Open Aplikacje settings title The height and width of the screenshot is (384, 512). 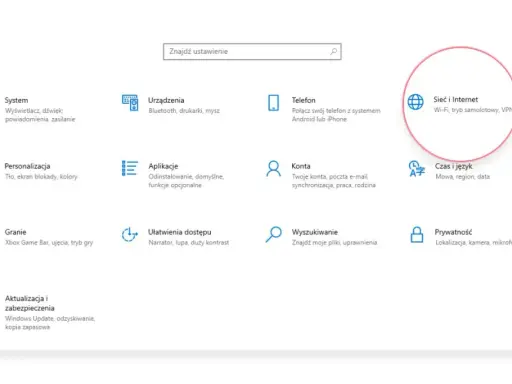click(163, 166)
